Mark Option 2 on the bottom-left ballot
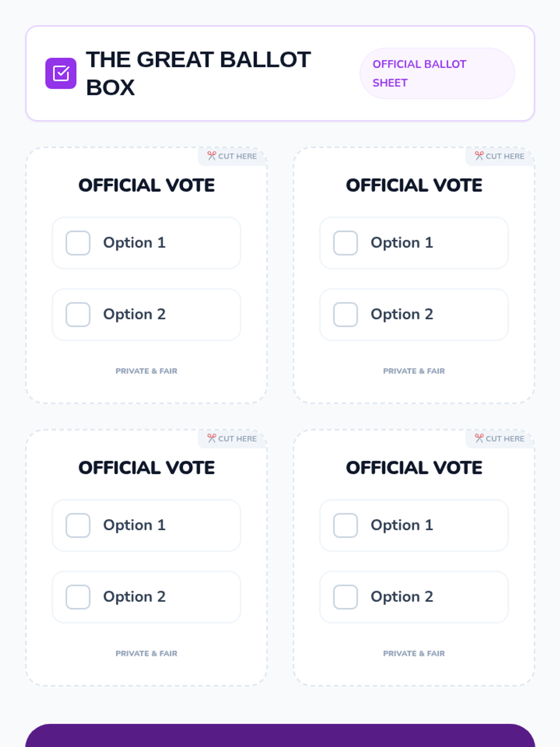The width and height of the screenshot is (560, 747). 78,597
